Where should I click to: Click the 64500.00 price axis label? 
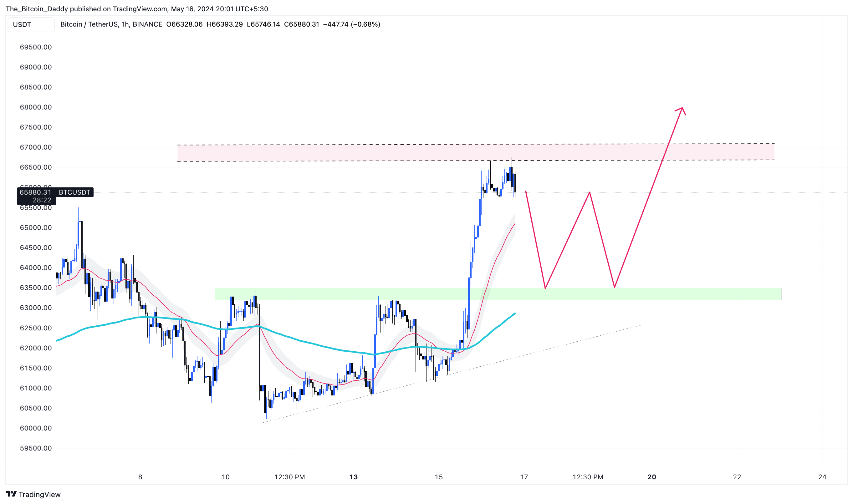coord(36,247)
